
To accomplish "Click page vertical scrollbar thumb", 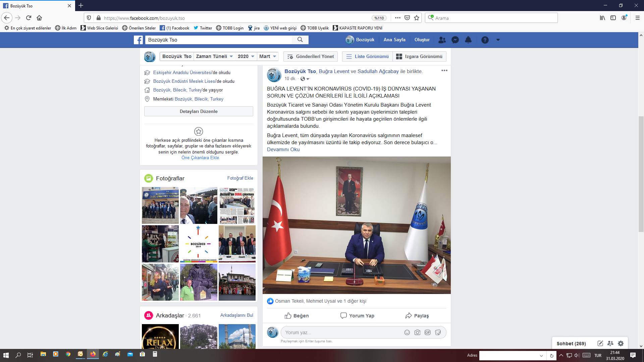I will tap(641, 174).
